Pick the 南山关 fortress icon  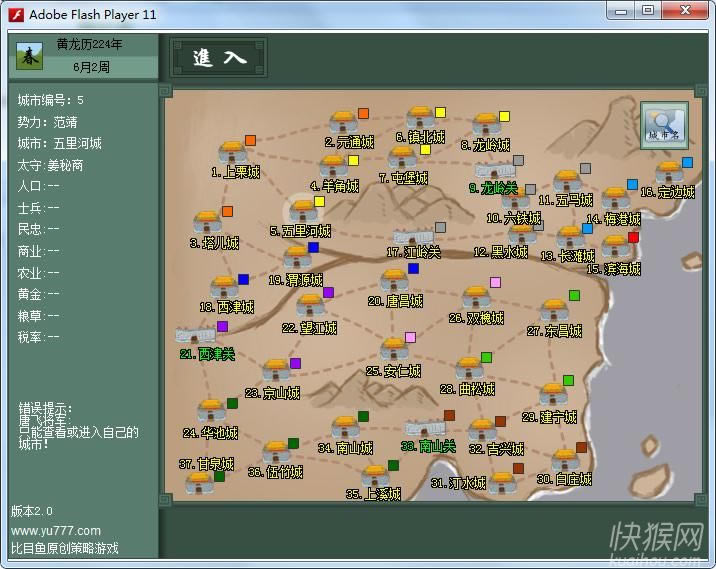(425, 428)
